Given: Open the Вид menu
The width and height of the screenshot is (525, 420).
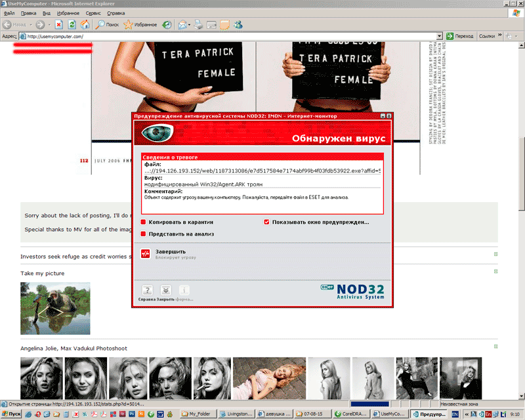Looking at the screenshot, I should [47, 13].
